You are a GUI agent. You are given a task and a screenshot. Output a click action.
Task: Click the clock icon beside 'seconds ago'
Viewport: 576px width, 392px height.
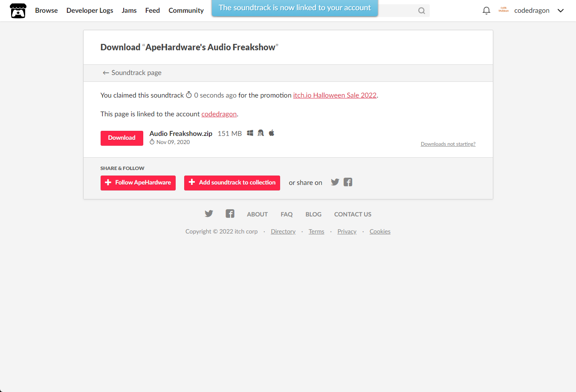click(x=189, y=95)
